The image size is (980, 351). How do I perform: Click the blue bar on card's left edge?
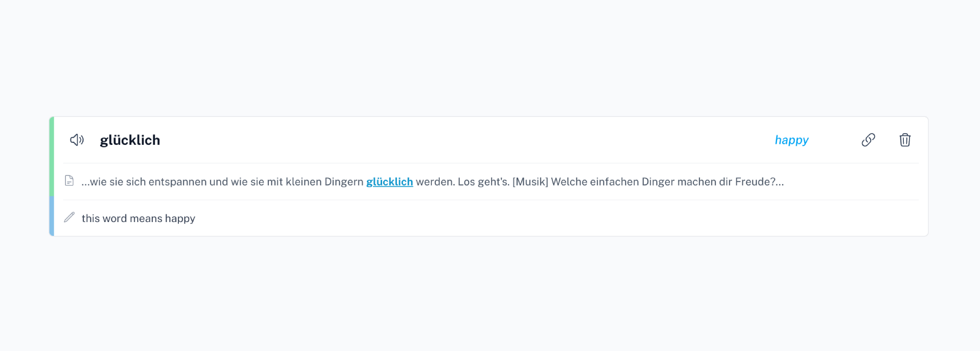click(52, 216)
